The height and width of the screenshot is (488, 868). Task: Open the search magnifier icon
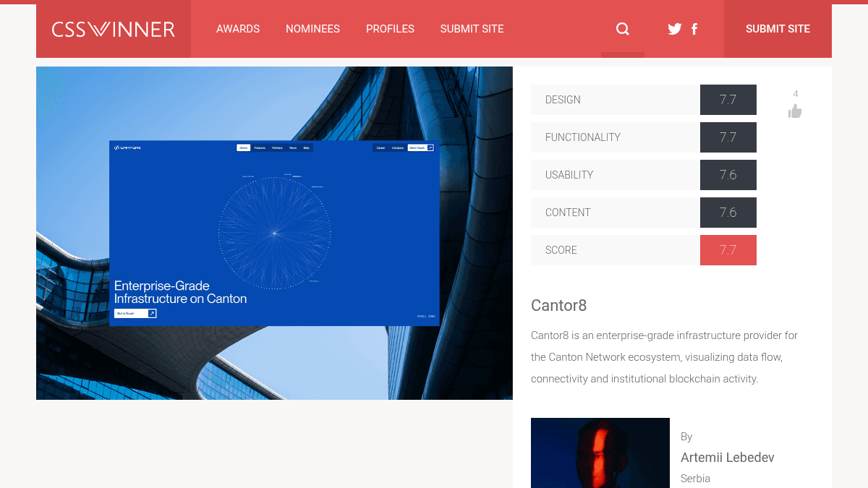point(622,29)
